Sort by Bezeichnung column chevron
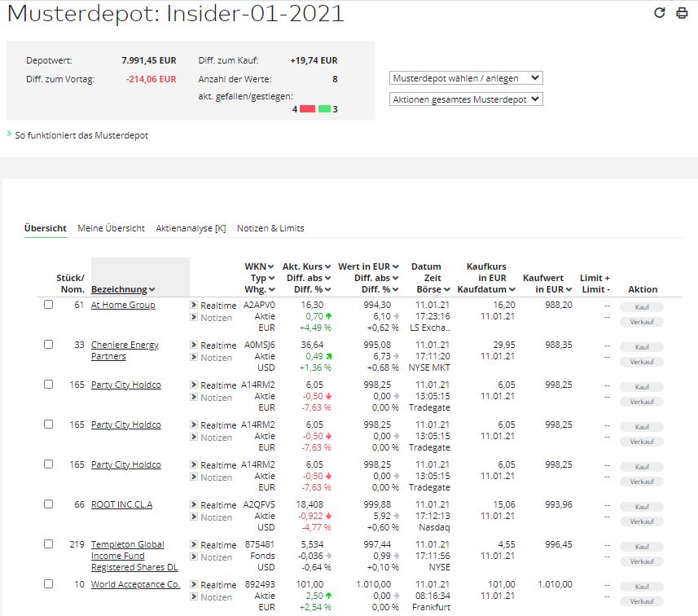Screen dimensions: 698x616 point(152,289)
